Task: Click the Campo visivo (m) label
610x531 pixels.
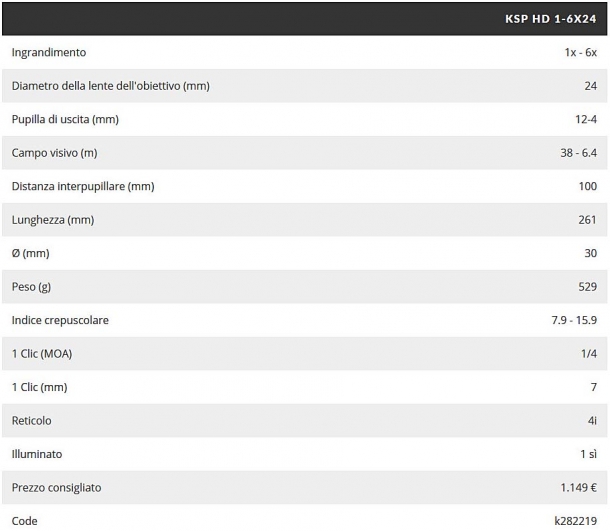Action: tap(54, 153)
